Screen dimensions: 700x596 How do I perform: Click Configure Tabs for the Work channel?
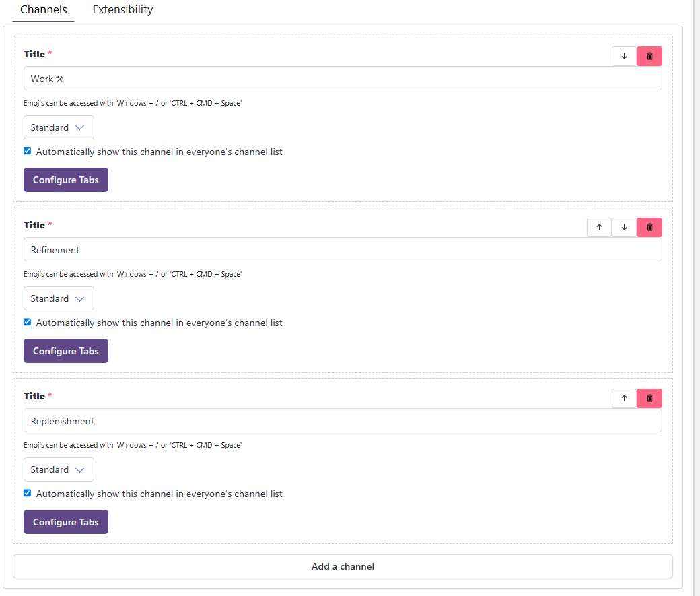coord(65,180)
